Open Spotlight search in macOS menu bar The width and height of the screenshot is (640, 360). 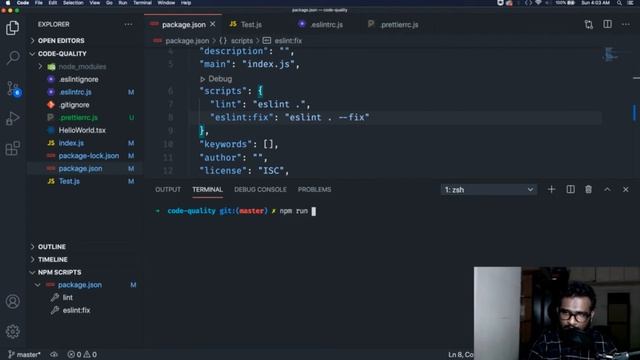click(619, 3)
